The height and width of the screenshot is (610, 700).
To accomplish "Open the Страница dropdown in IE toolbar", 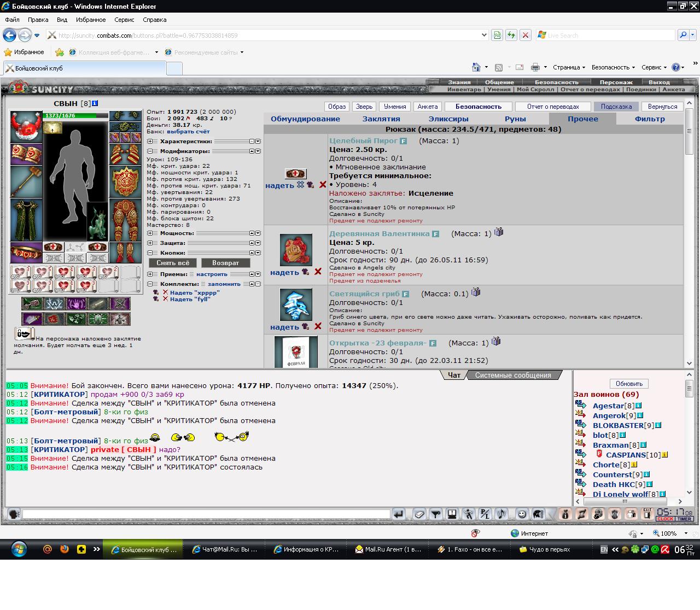I will tap(569, 67).
